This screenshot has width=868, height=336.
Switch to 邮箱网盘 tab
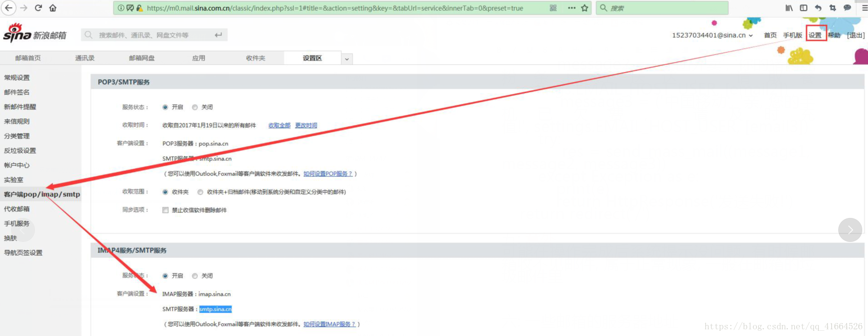tap(142, 58)
